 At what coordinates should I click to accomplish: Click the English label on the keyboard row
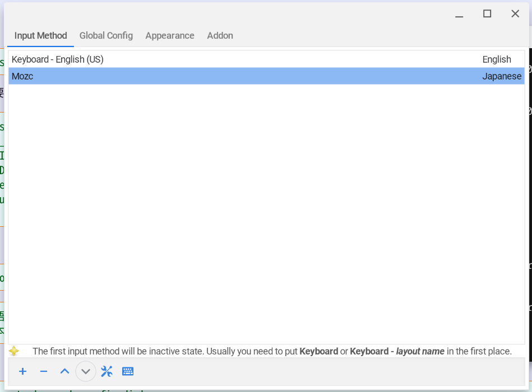(497, 59)
